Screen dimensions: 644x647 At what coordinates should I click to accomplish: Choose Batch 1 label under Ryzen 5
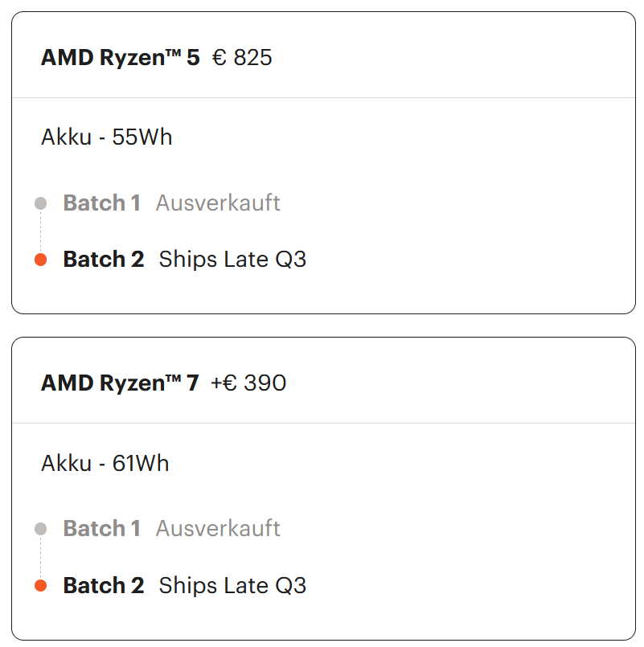pos(101,203)
